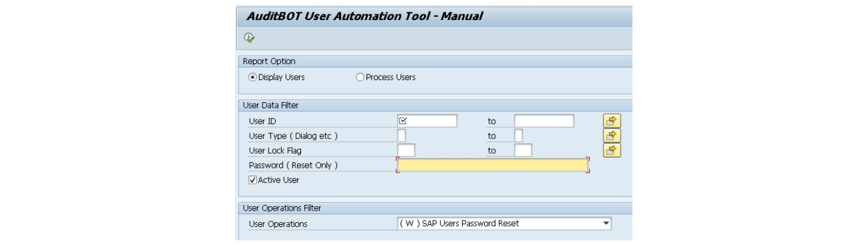
Task: Click the User ID from input field
Action: (x=427, y=121)
